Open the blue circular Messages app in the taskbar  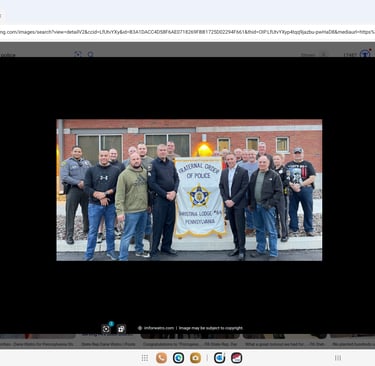pos(178,358)
